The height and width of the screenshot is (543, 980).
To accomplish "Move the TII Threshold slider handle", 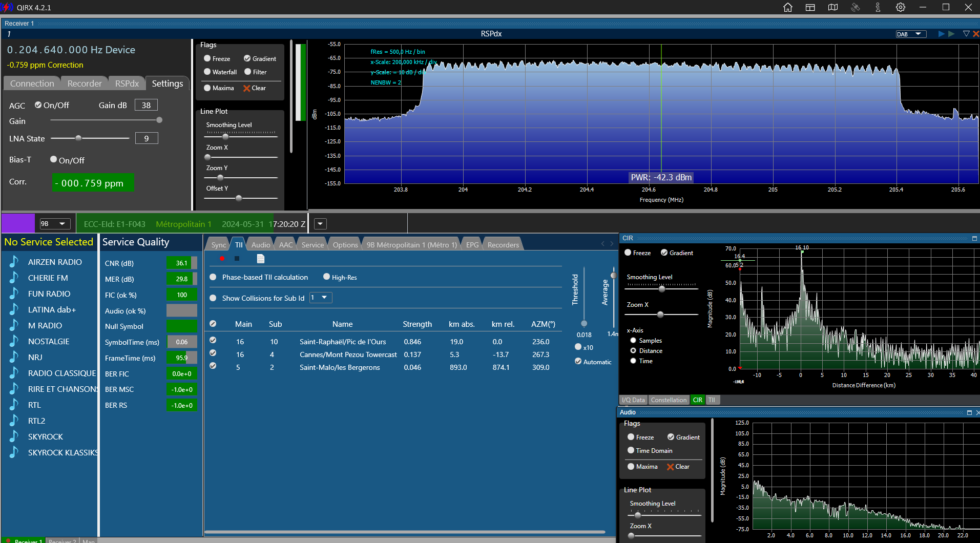I will coord(584,323).
